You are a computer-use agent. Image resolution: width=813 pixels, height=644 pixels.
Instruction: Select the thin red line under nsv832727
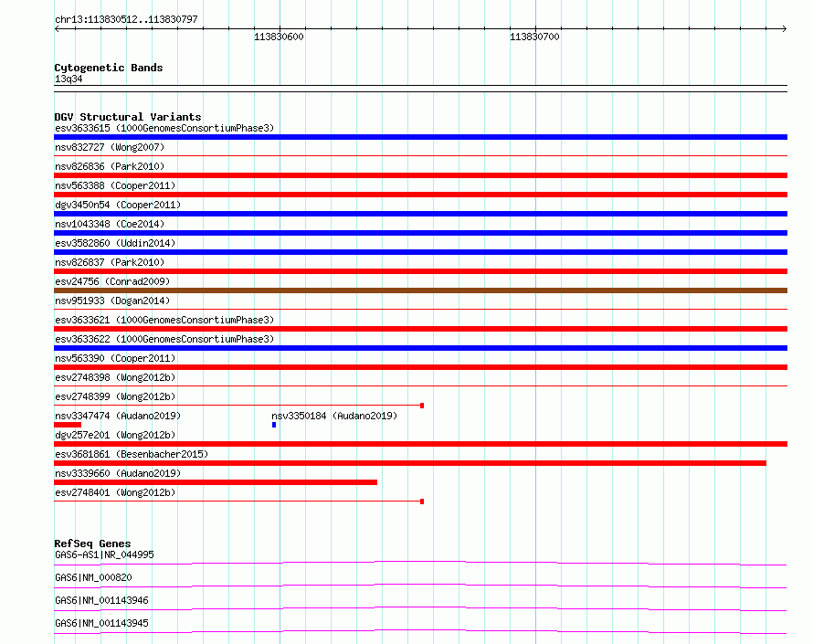click(420, 155)
